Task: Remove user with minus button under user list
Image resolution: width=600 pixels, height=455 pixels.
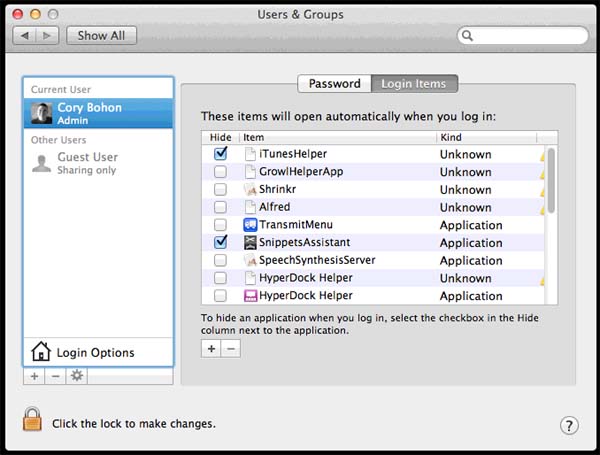Action: pyautogui.click(x=55, y=376)
